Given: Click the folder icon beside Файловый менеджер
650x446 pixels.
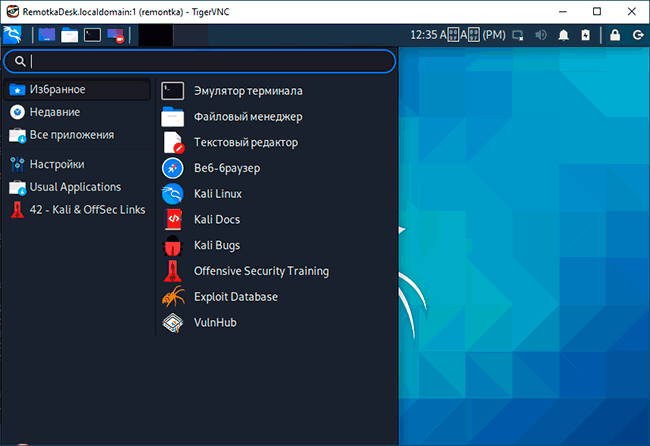Looking at the screenshot, I should [172, 117].
